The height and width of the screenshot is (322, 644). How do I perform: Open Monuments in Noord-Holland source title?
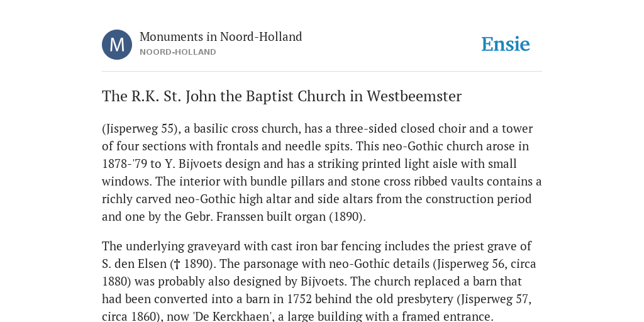221,36
